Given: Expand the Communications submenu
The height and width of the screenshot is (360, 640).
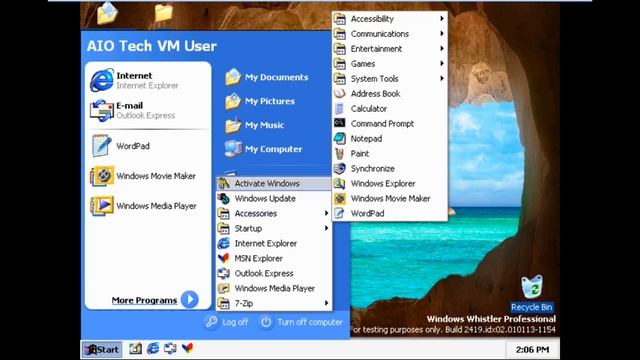Looking at the screenshot, I should pos(390,33).
